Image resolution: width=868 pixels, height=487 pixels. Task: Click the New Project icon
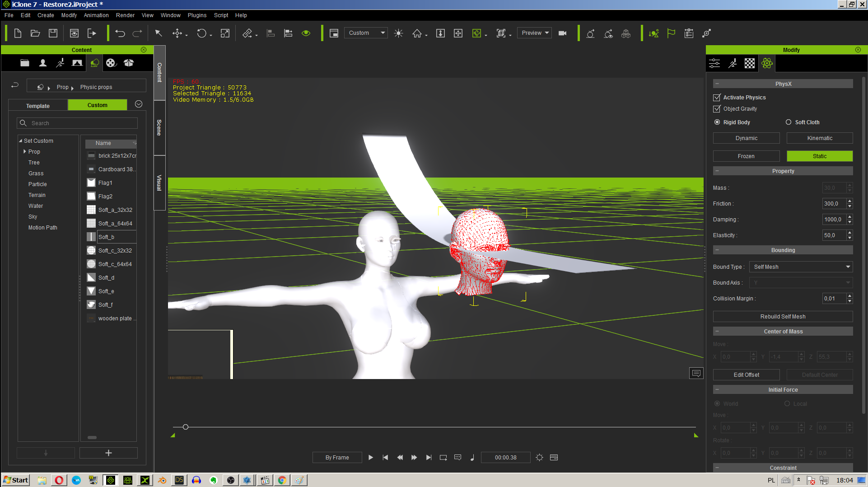pyautogui.click(x=18, y=33)
